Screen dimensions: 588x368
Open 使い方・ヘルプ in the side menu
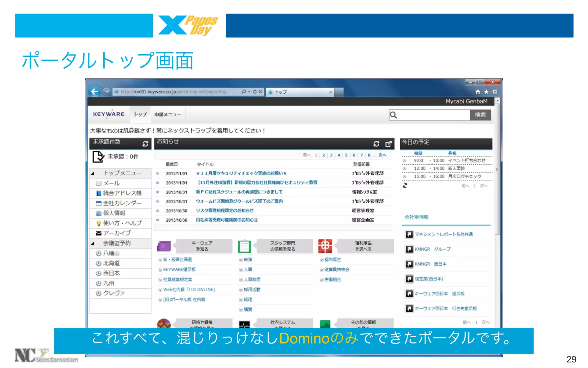tap(120, 223)
